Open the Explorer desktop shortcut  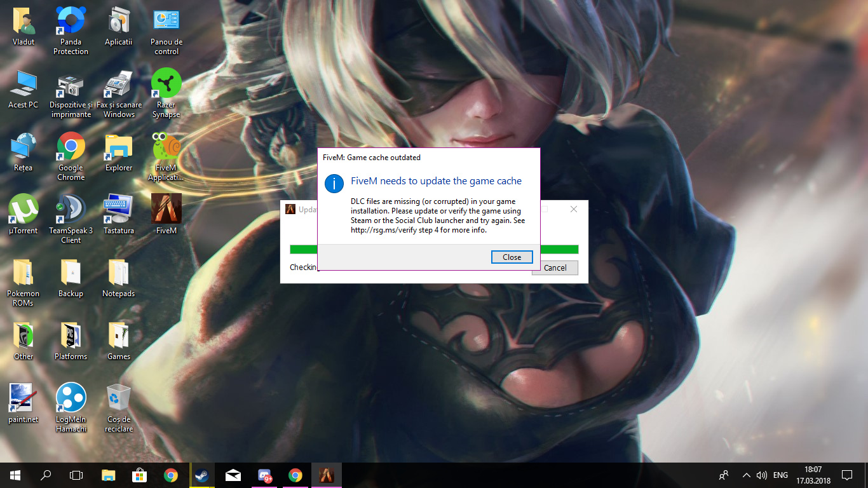119,152
